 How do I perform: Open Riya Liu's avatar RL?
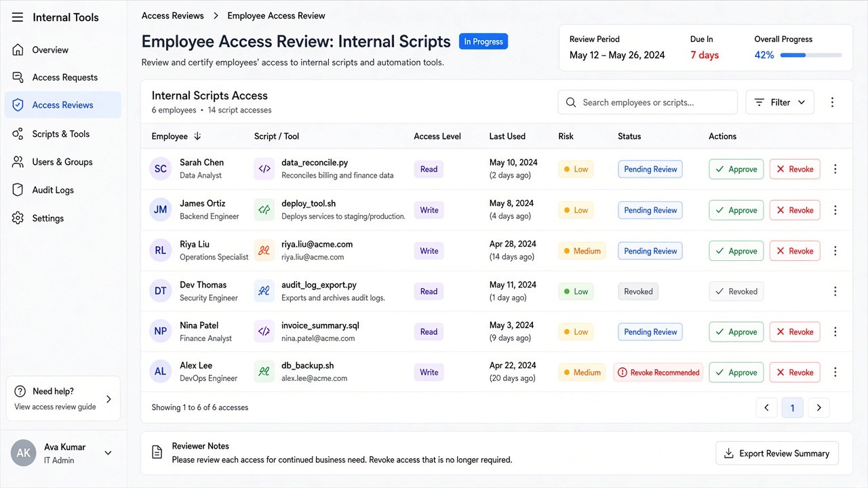click(161, 250)
